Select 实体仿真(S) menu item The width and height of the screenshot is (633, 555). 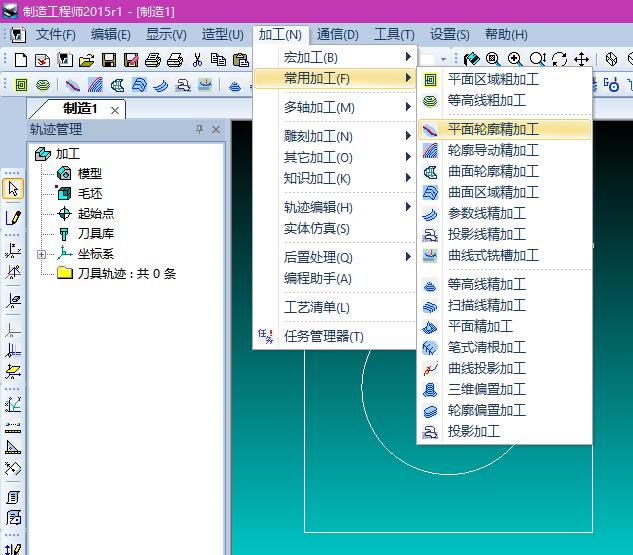coord(335,228)
